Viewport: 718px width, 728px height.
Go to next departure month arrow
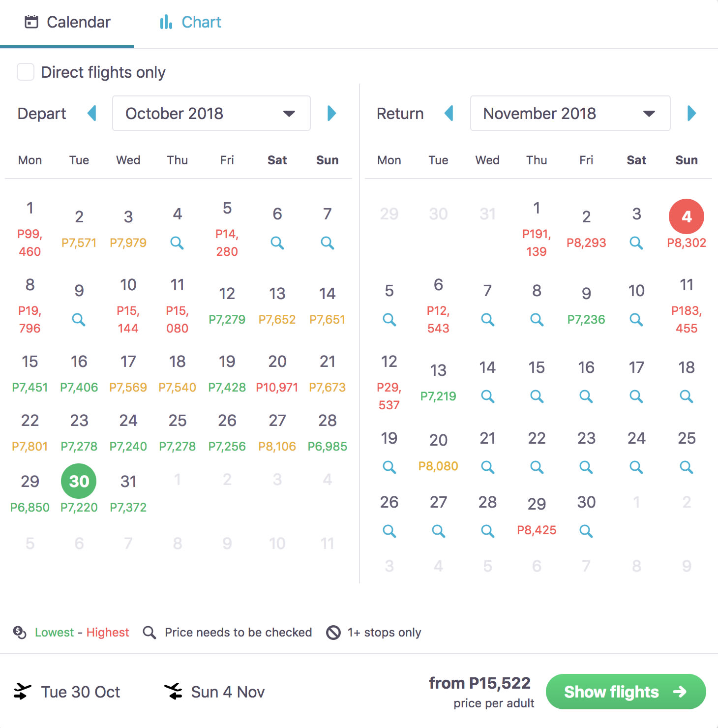point(331,113)
